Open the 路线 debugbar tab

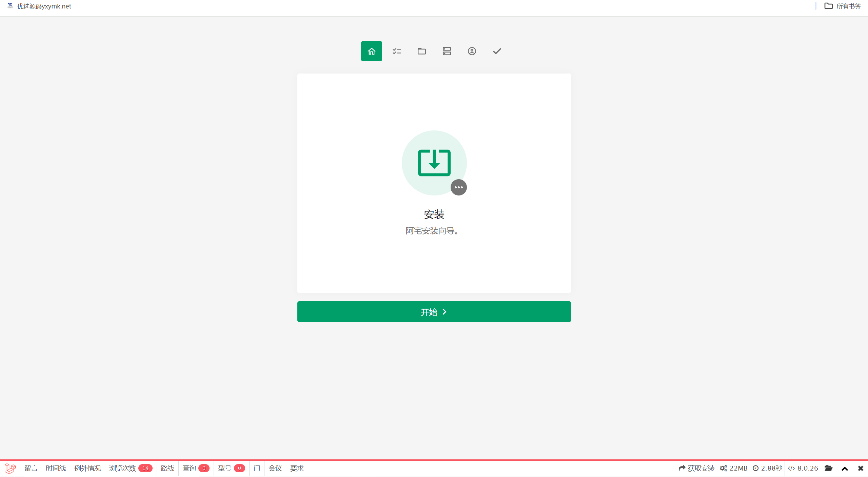pos(167,468)
